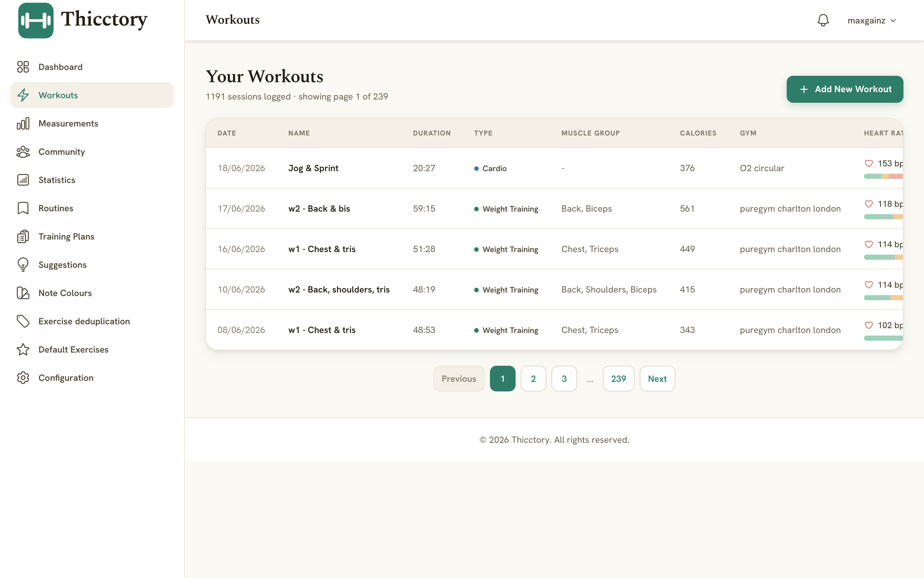Open the Routines page
924x578 pixels.
point(92,208)
